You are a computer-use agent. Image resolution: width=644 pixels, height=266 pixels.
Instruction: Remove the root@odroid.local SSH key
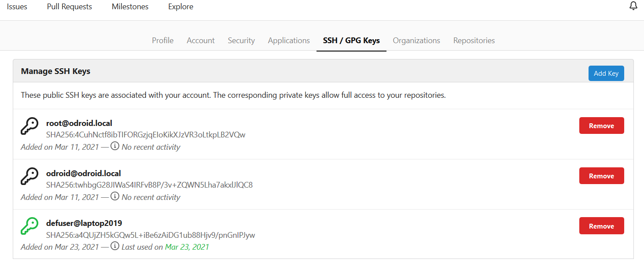[601, 126]
